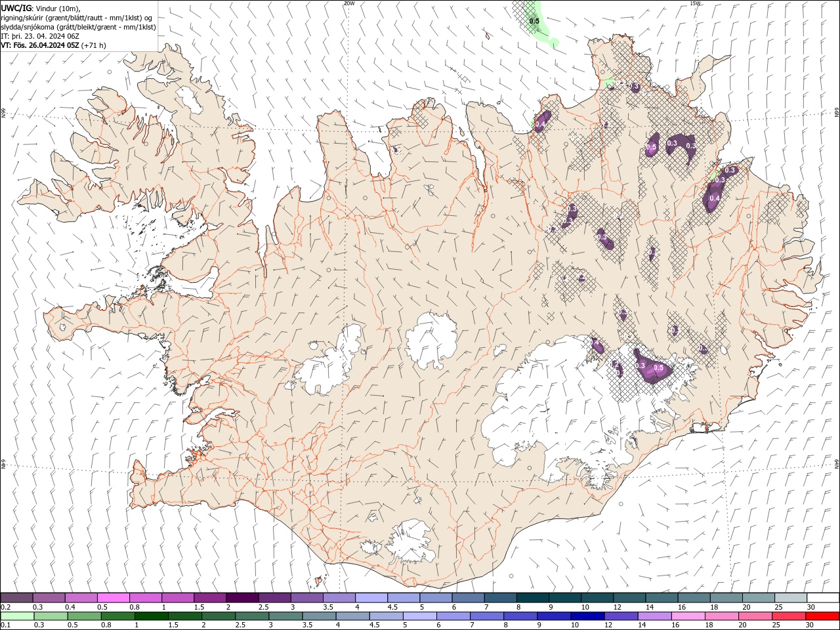Pick the light pink 16 swatch in green legend
This screenshot has width=840, height=630.
pyautogui.click(x=688, y=616)
